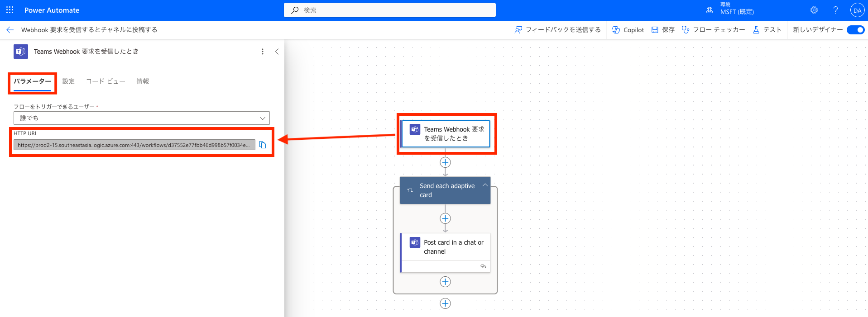Click the flow title Webhook 要求を受信するとチャネルに投稿する
868x317 pixels.
89,30
